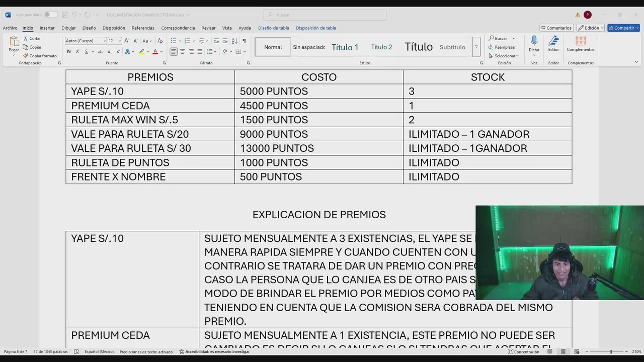The height and width of the screenshot is (362, 644).
Task: Click the Undo arrow in title bar
Action: click(x=74, y=15)
